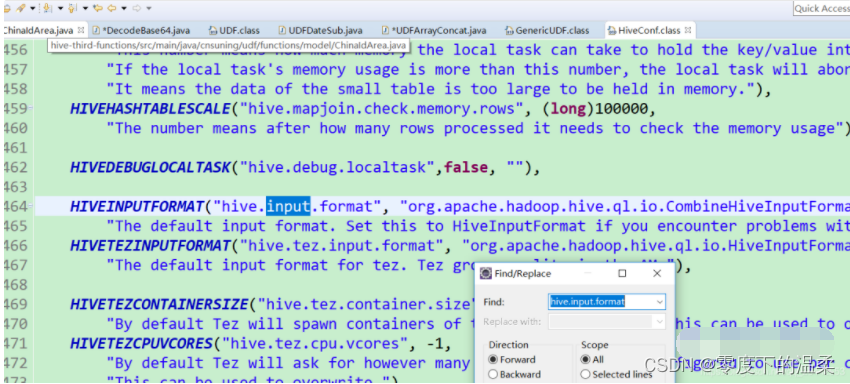
Task: Open the Find history dropdown arrow
Action: coord(660,302)
